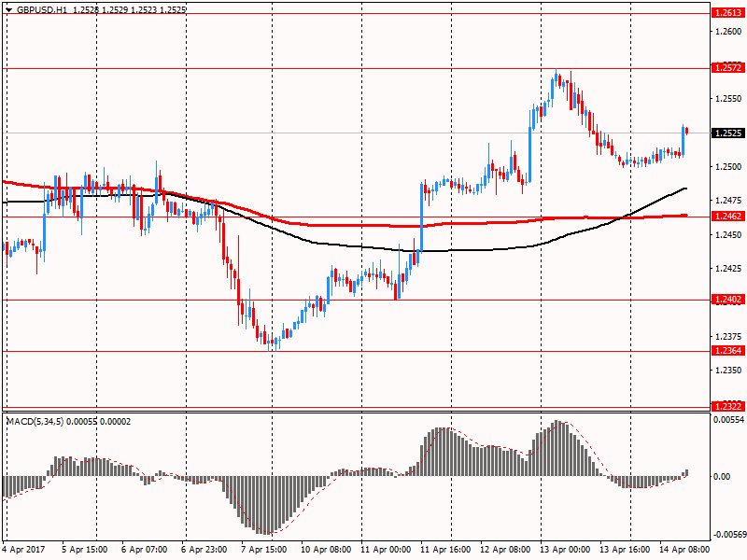747x560 pixels.
Task: Click the MACD zero level 0.00 label
Action: tap(722, 476)
